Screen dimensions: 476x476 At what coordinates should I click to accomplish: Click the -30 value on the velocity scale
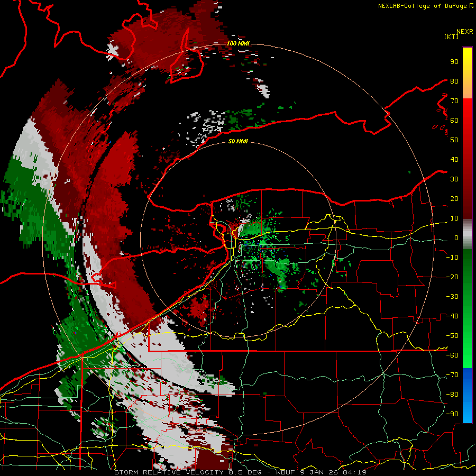[452, 297]
